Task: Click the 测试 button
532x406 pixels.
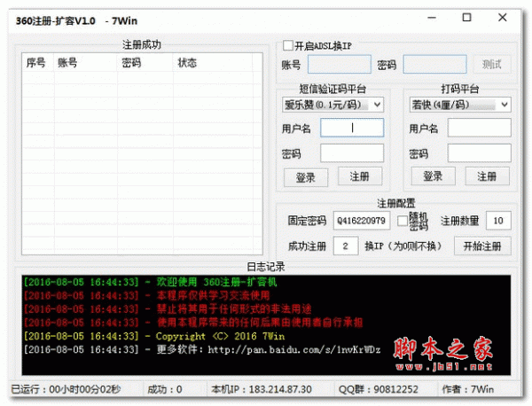Action: click(x=491, y=64)
